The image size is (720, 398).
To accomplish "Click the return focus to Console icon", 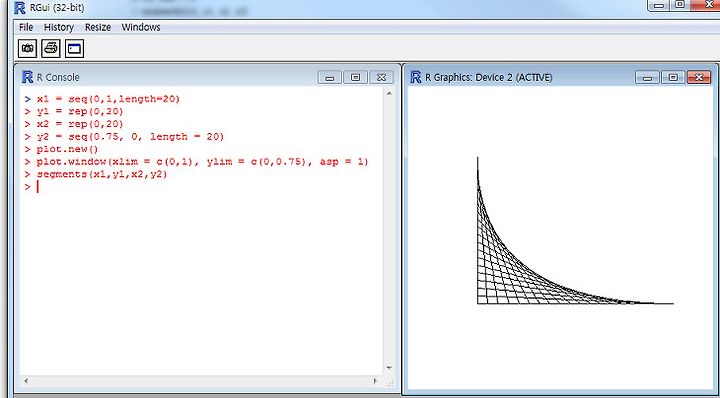I will (x=74, y=48).
